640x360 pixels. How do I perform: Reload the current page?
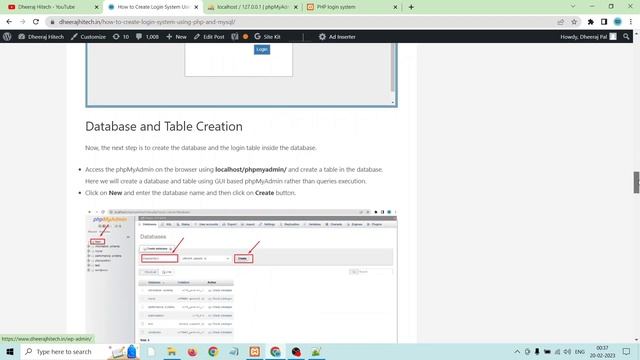36,22
